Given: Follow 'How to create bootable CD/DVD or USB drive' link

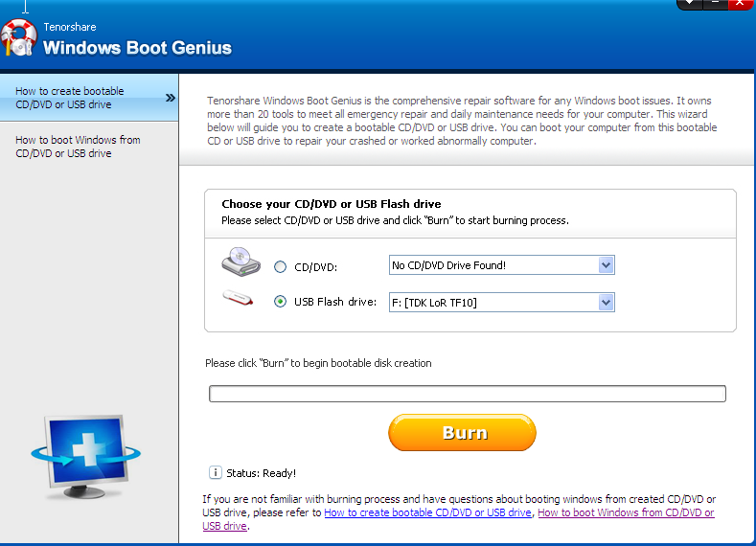Looking at the screenshot, I should (x=427, y=512).
